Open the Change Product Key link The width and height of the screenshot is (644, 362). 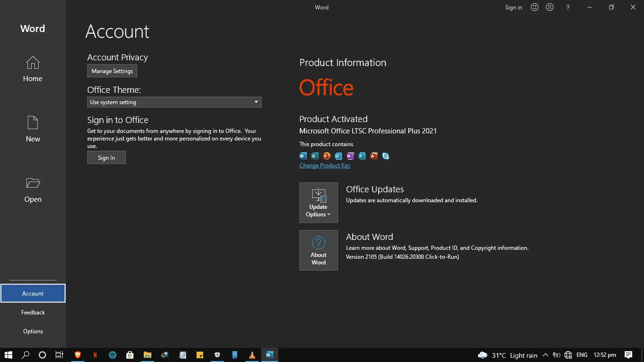coord(325,165)
